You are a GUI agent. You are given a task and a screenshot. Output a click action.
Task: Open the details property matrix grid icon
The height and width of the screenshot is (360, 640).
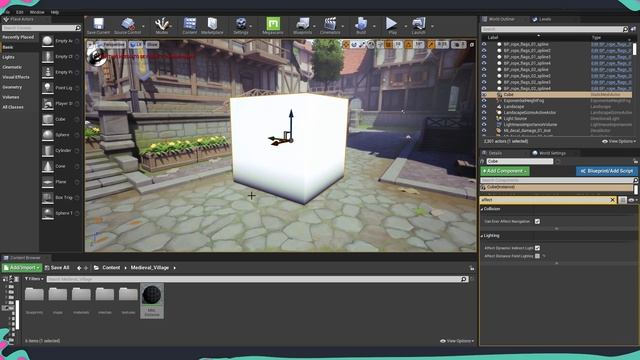tap(622, 200)
